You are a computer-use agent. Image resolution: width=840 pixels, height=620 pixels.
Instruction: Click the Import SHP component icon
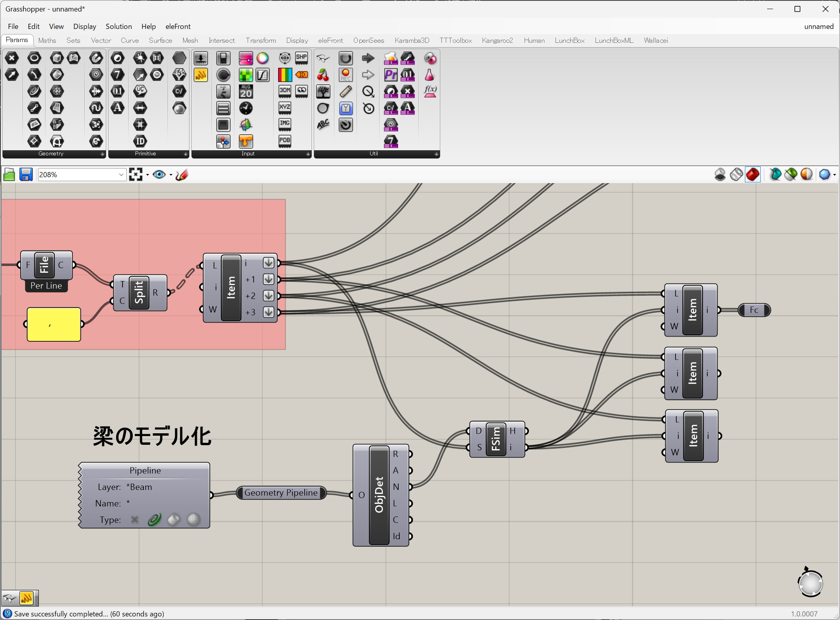(x=302, y=58)
